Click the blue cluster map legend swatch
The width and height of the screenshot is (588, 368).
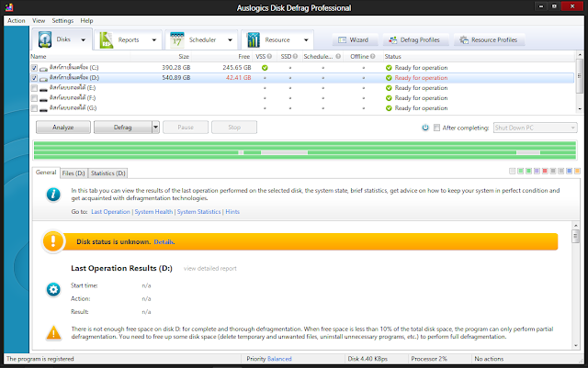pyautogui.click(x=570, y=171)
